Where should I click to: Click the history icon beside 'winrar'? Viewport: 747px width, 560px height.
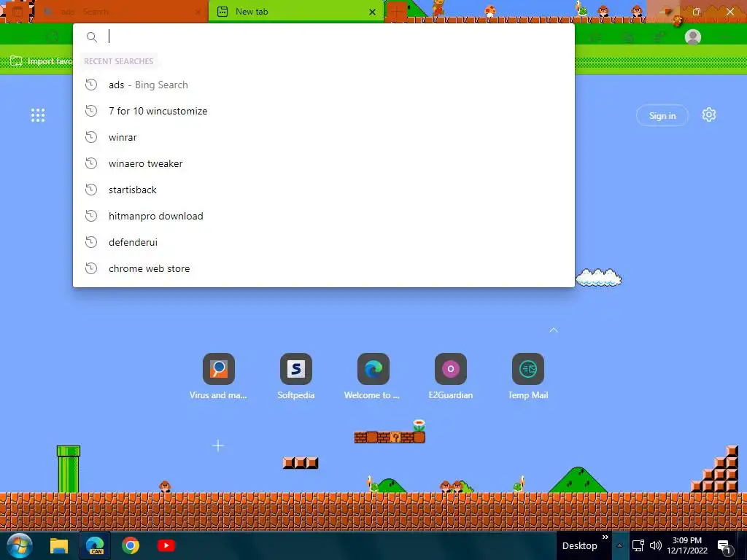(x=91, y=137)
